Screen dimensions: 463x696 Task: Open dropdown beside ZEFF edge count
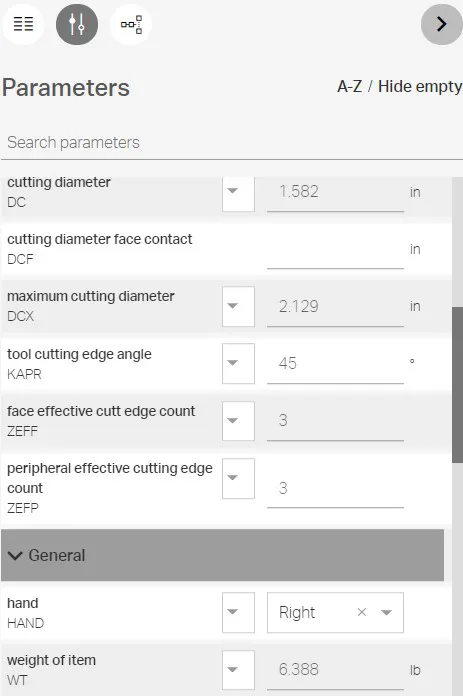[238, 420]
